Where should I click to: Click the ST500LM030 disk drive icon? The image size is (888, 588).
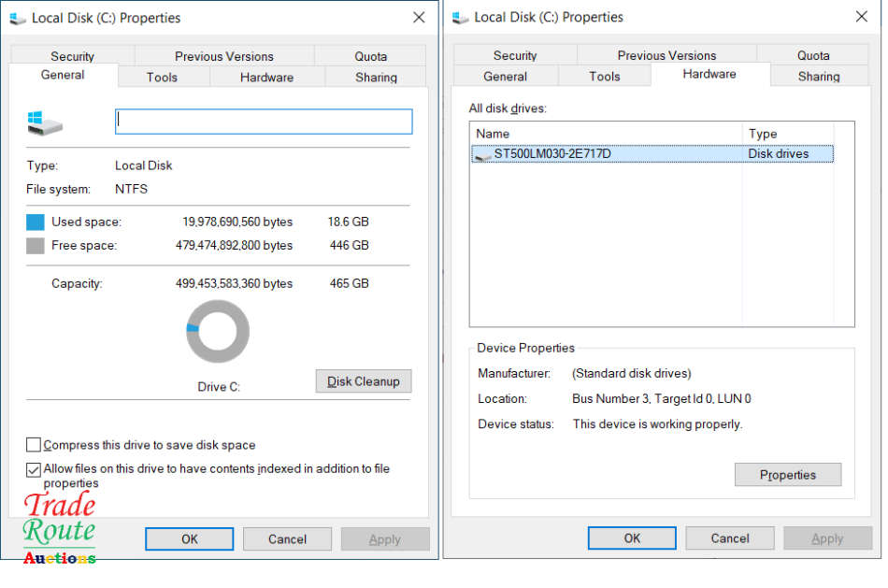pyautogui.click(x=482, y=154)
